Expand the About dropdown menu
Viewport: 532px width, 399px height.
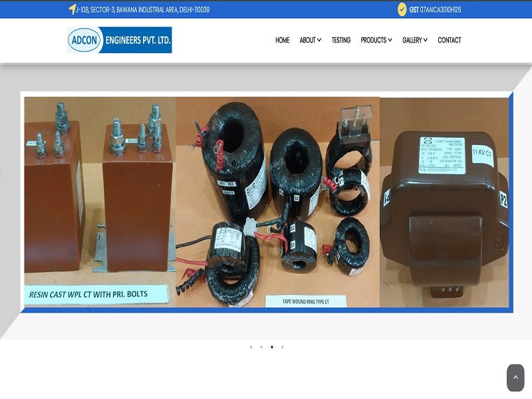pos(311,40)
